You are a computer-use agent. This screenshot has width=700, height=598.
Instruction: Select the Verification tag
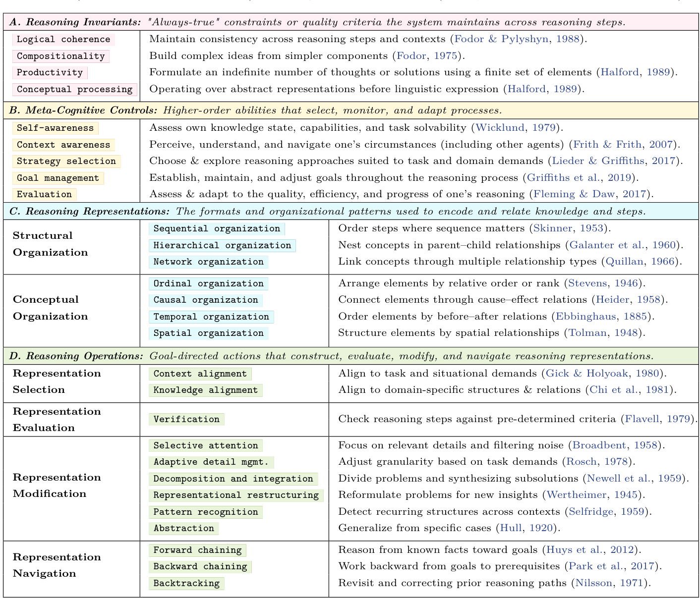[x=186, y=419]
